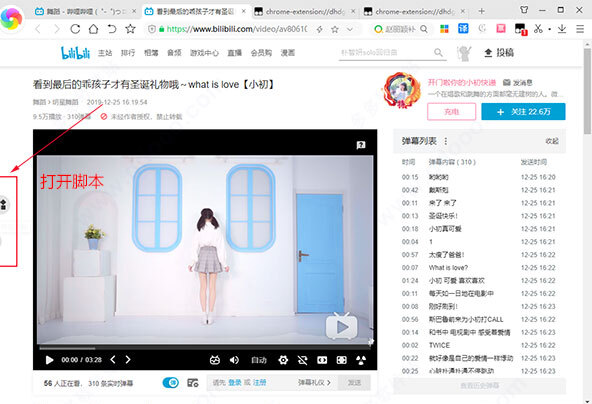This screenshot has width=592, height=404.
Task: Open the skin shirt icon in title bar
Action: pyautogui.click(x=524, y=10)
